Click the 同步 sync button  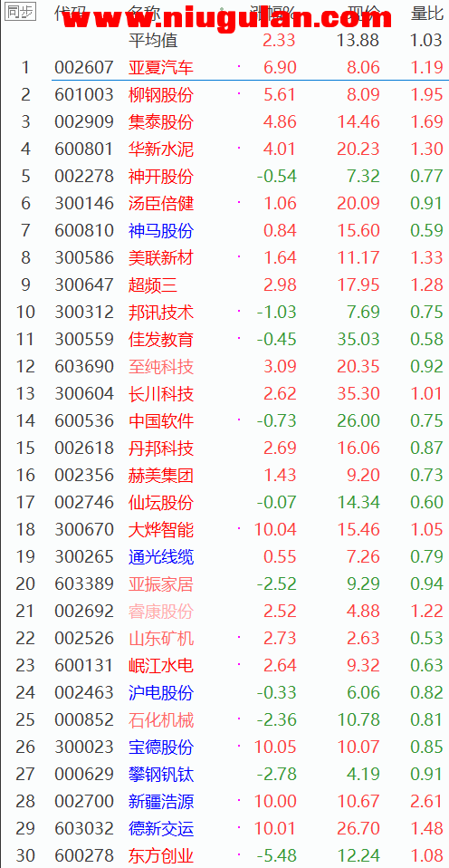(x=20, y=12)
